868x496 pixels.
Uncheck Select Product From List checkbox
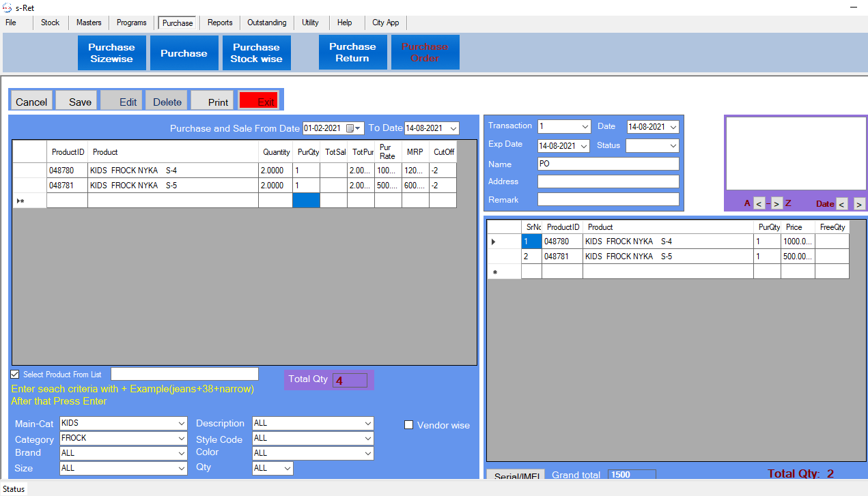coord(15,375)
